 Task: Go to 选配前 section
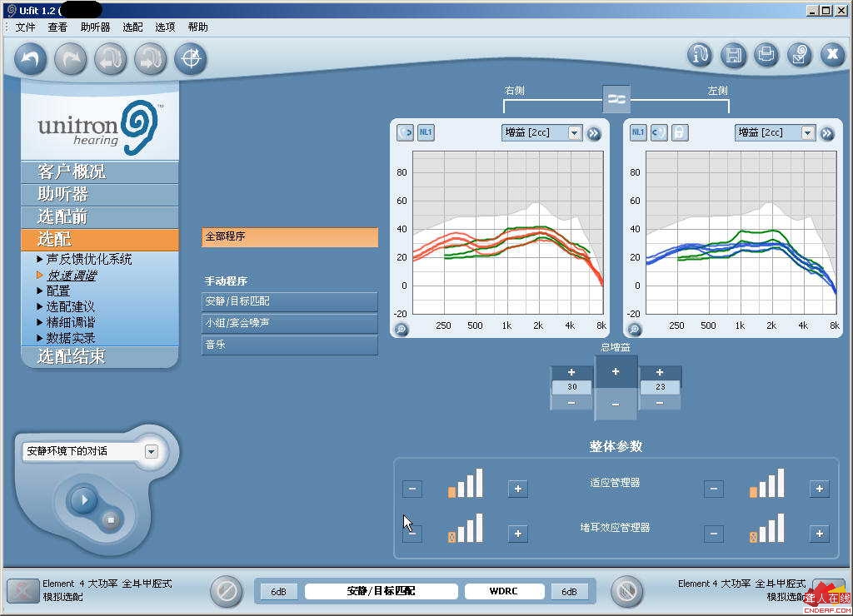point(100,217)
